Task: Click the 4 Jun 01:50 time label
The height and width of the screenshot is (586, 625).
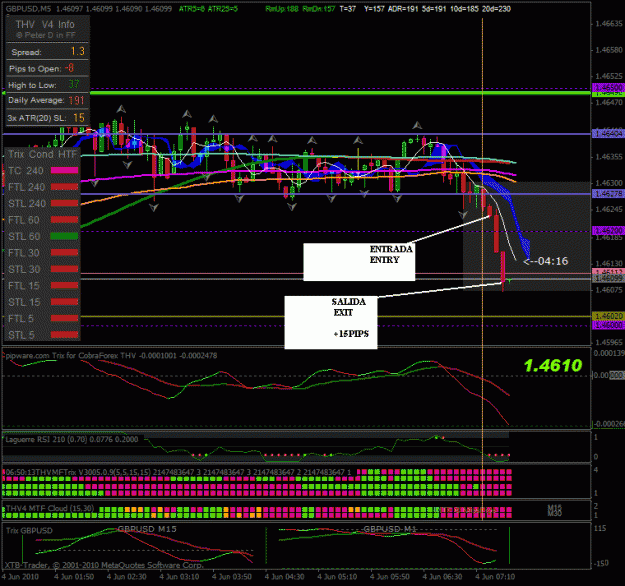Action: 74,577
